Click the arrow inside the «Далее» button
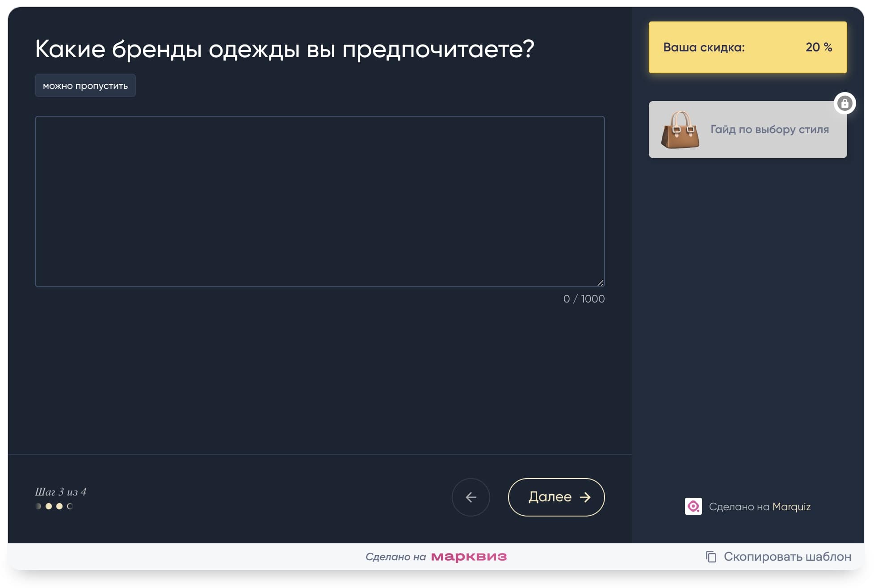Screen dimensions: 874x588 pos(585,497)
